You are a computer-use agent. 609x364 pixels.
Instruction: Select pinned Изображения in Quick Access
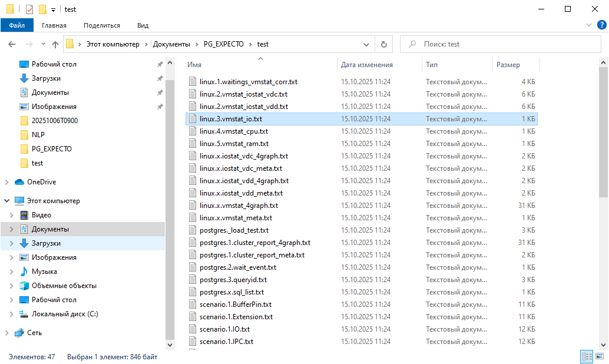click(x=54, y=107)
